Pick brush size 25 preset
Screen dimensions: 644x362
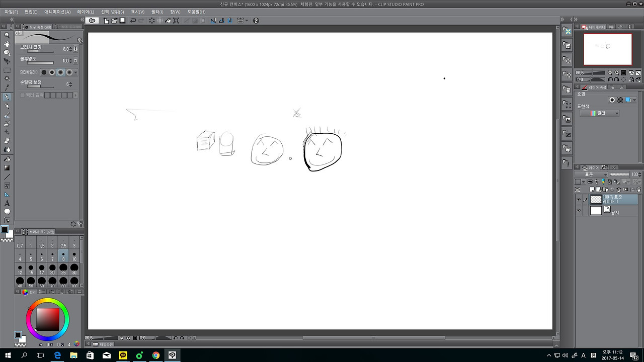63,269
